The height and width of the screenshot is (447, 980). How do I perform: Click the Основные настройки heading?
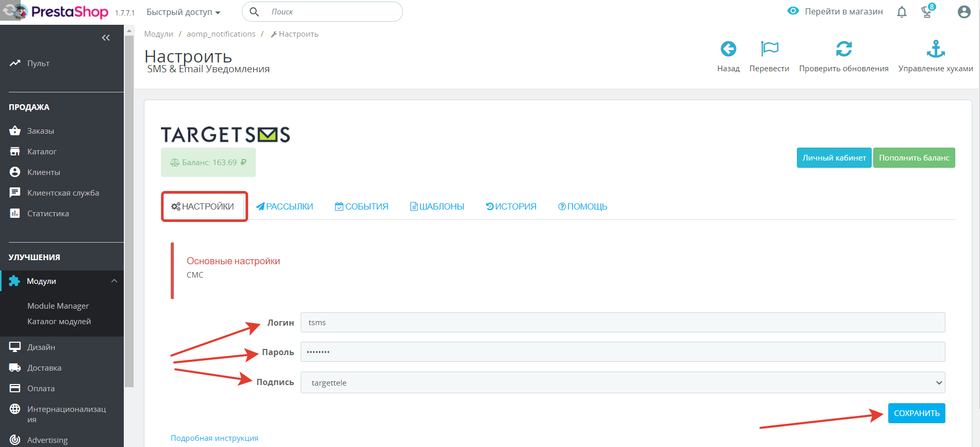[233, 261]
